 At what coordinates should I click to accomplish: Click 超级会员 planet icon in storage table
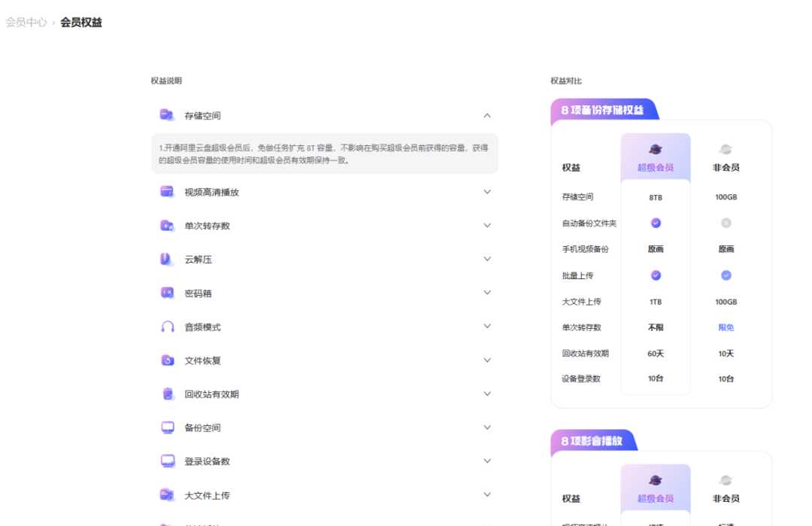(655, 149)
